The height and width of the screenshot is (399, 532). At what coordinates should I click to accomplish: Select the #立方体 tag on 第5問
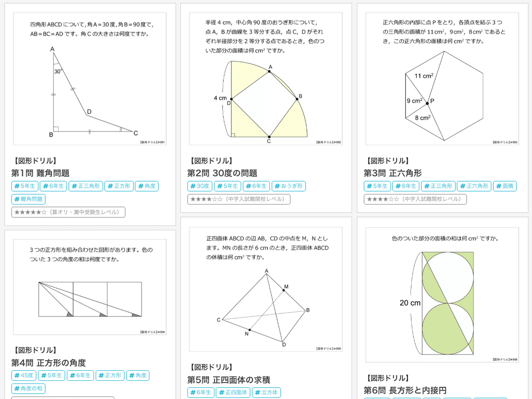(266, 392)
